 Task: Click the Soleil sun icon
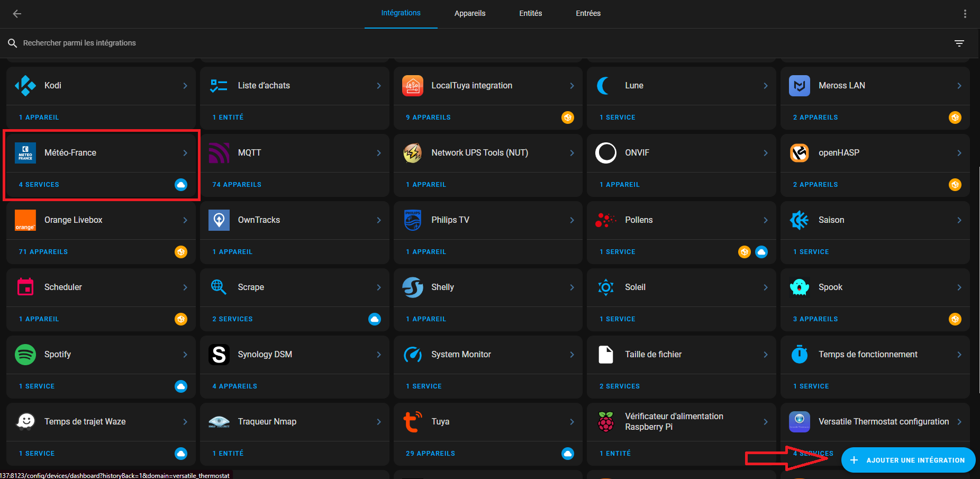pyautogui.click(x=606, y=287)
